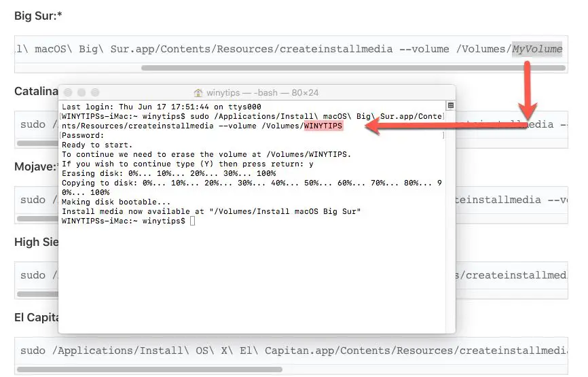Click the Terminal minimize window button
The image size is (588, 377).
(x=81, y=92)
